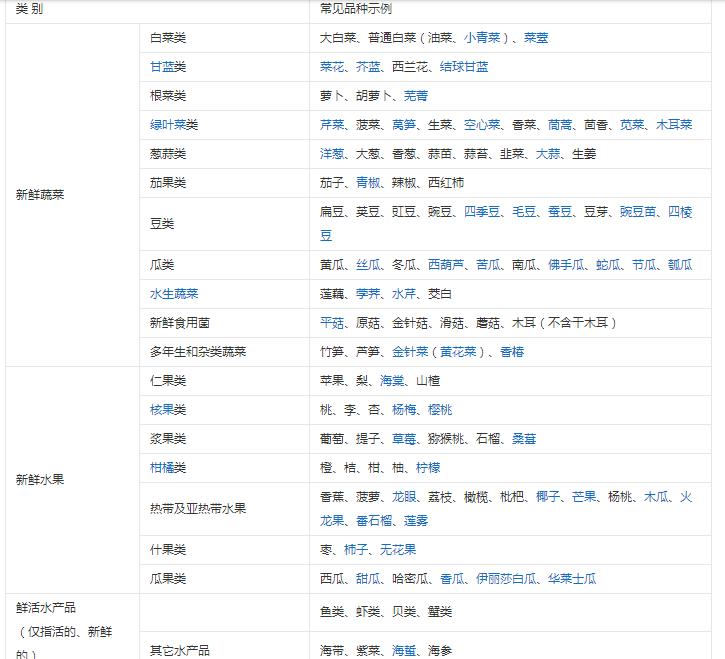Open the 苦瓜 link
The width and height of the screenshot is (725, 659).
(488, 265)
